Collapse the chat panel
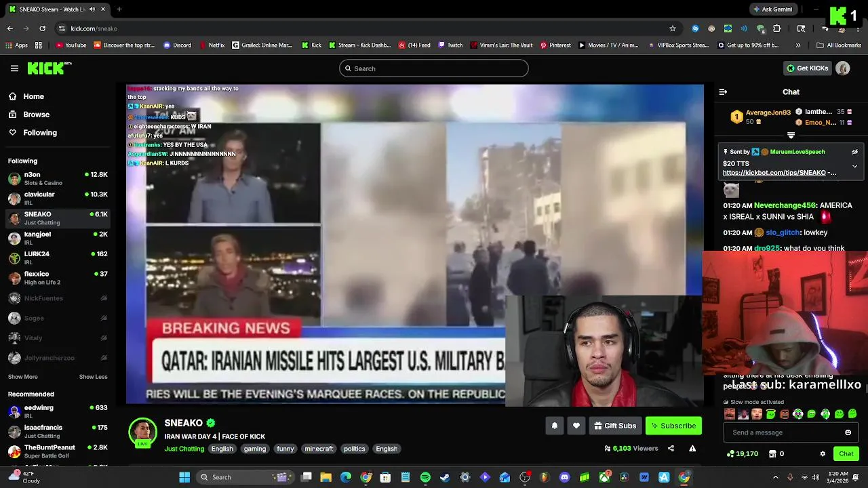 (x=723, y=91)
